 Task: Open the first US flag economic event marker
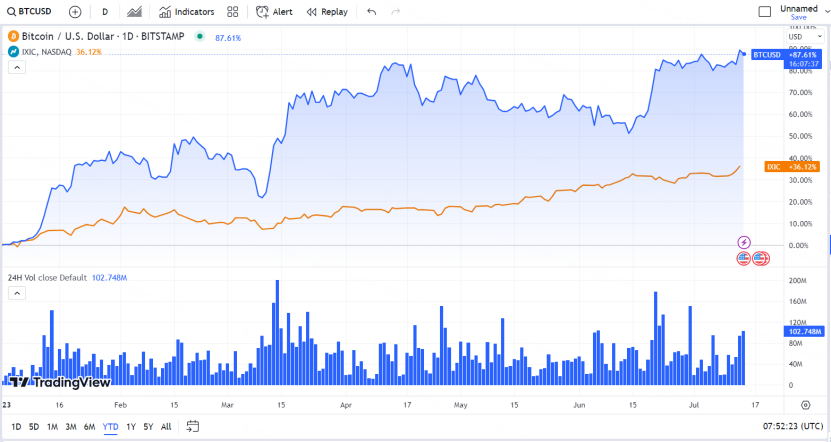pyautogui.click(x=744, y=259)
